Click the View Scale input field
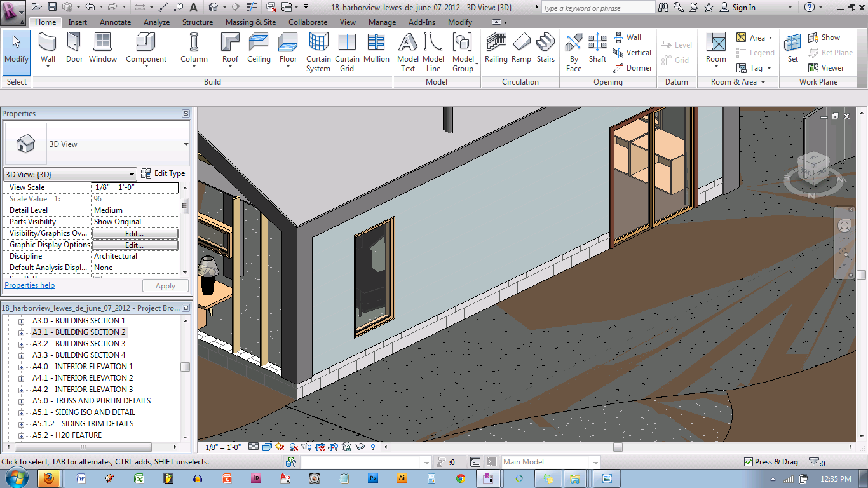Image resolution: width=868 pixels, height=488 pixels. coord(135,187)
